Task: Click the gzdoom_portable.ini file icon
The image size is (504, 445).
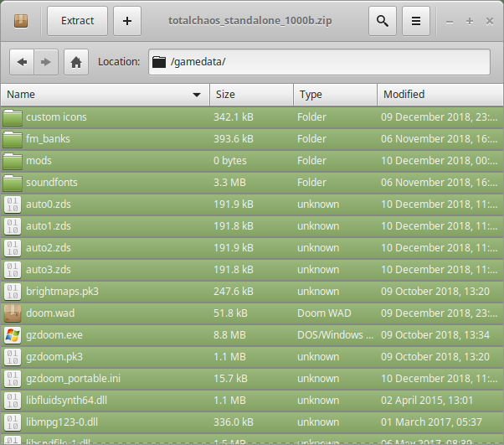Action: tap(13, 379)
